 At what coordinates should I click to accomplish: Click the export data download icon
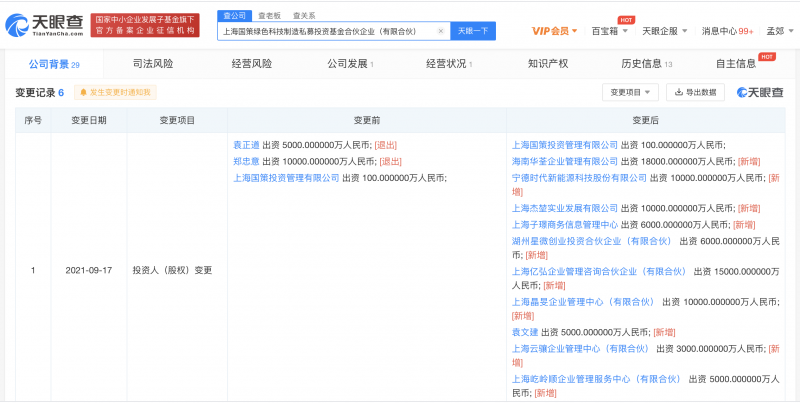click(679, 92)
